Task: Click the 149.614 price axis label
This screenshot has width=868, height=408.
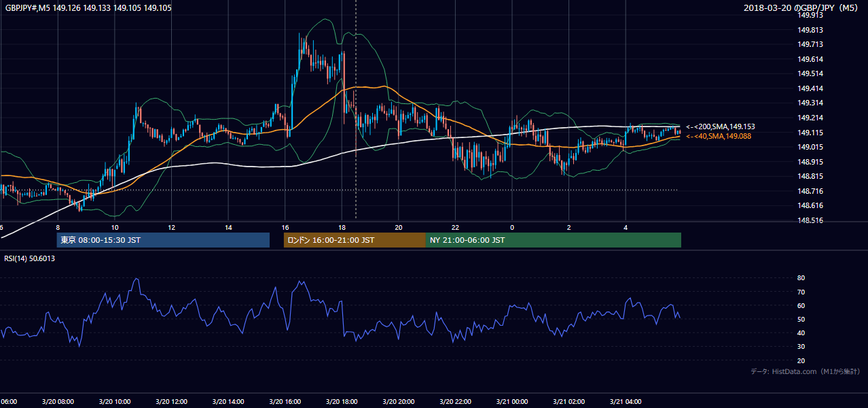Action: pos(810,59)
